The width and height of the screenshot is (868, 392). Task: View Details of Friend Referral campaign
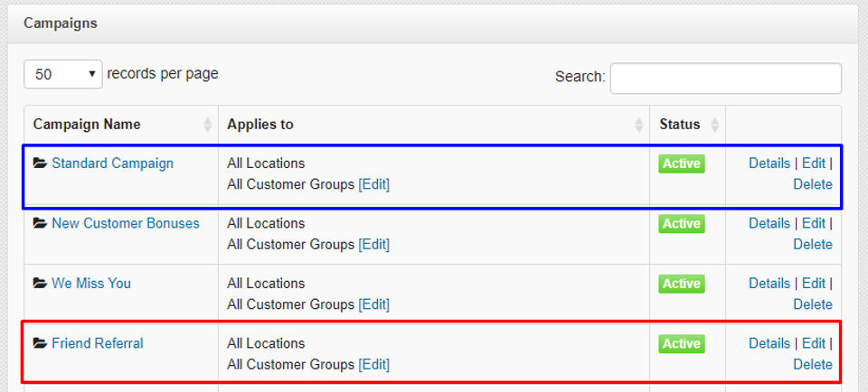click(x=769, y=343)
